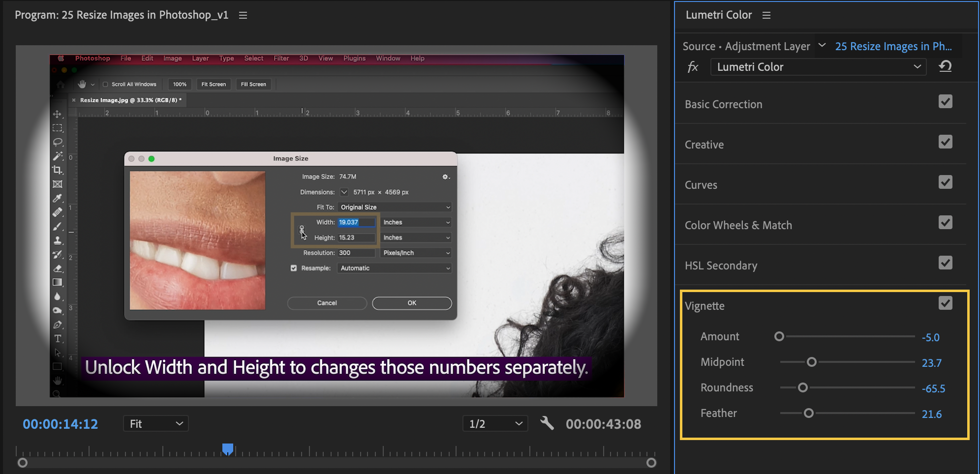Disable the Basic Correction checkbox

(945, 102)
